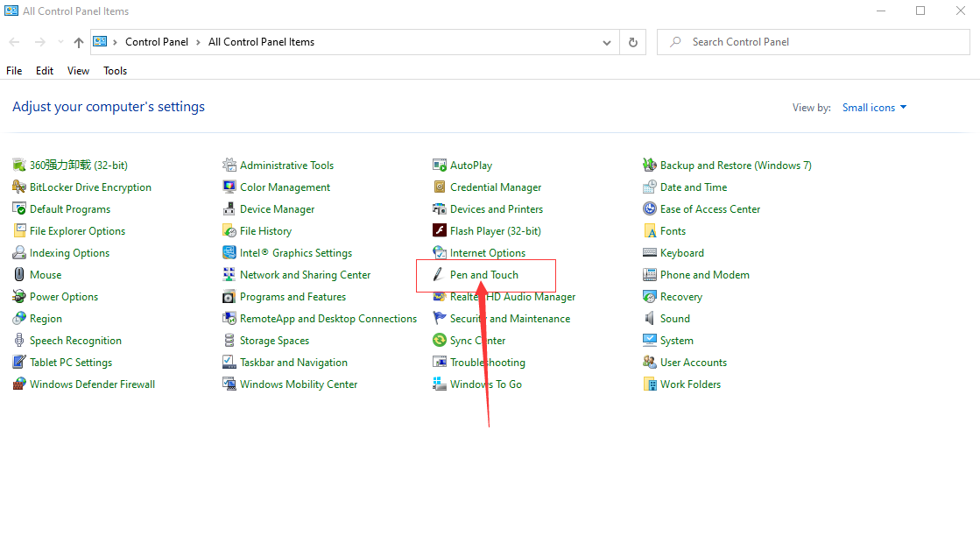The width and height of the screenshot is (980, 550).
Task: Open the Network and Sharing Center link
Action: (305, 275)
